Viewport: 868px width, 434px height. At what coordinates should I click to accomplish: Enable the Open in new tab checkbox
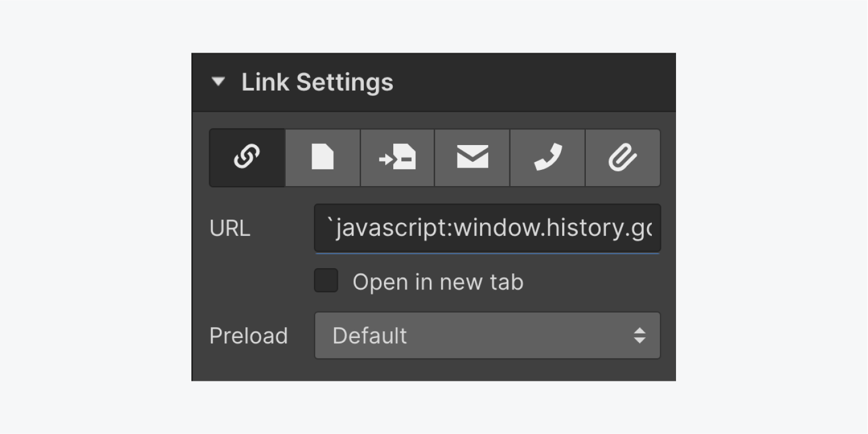[x=326, y=280]
